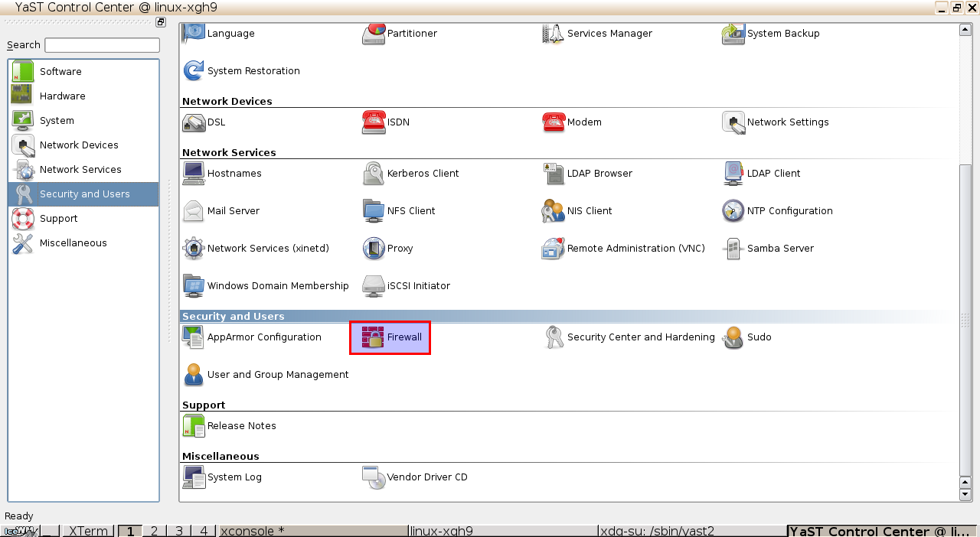Open Kerberos Client settings

(411, 174)
